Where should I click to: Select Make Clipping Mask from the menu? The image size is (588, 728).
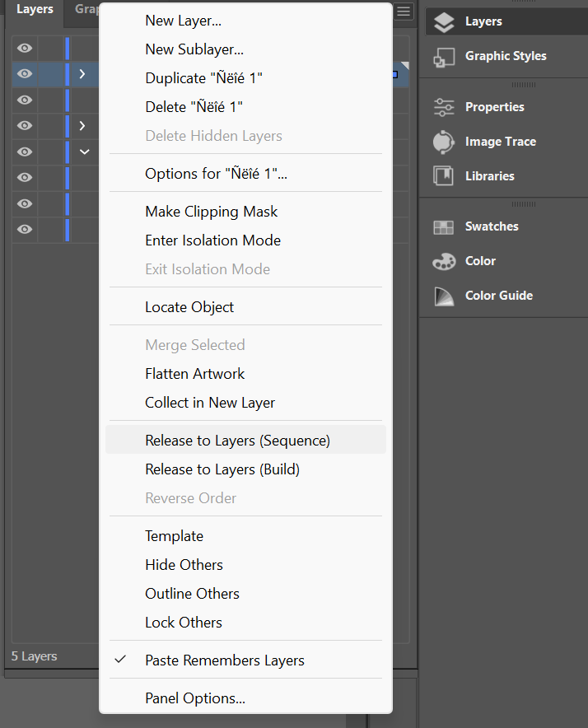pyautogui.click(x=212, y=212)
